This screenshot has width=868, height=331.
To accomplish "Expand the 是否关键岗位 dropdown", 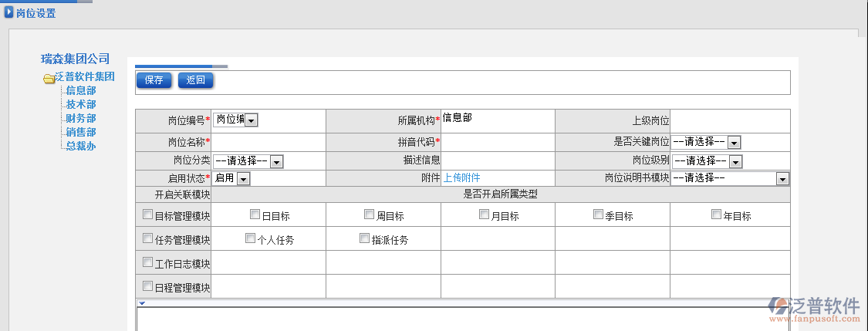I will coord(735,142).
